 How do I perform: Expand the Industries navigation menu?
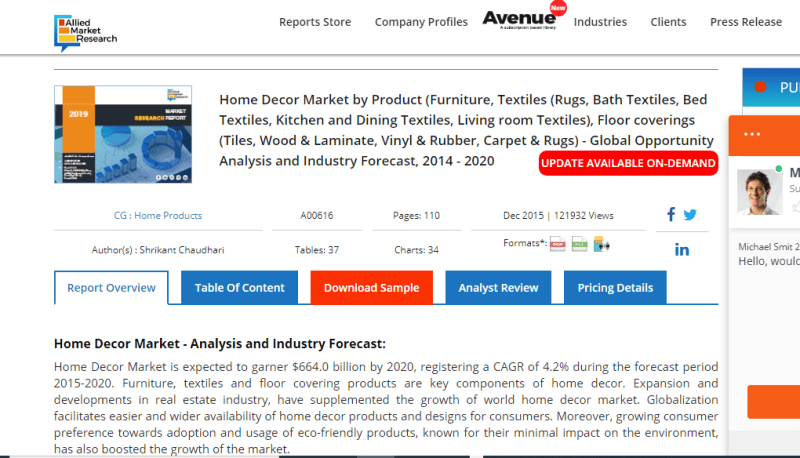(x=600, y=22)
